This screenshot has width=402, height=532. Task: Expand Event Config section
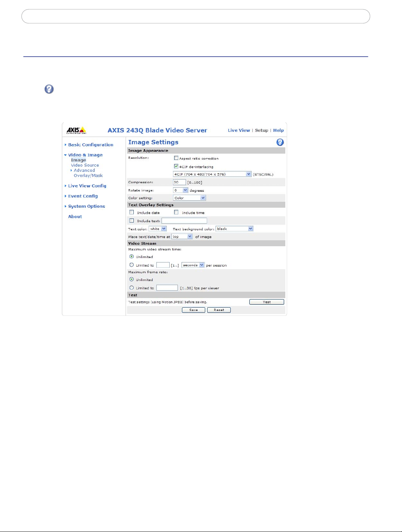83,196
